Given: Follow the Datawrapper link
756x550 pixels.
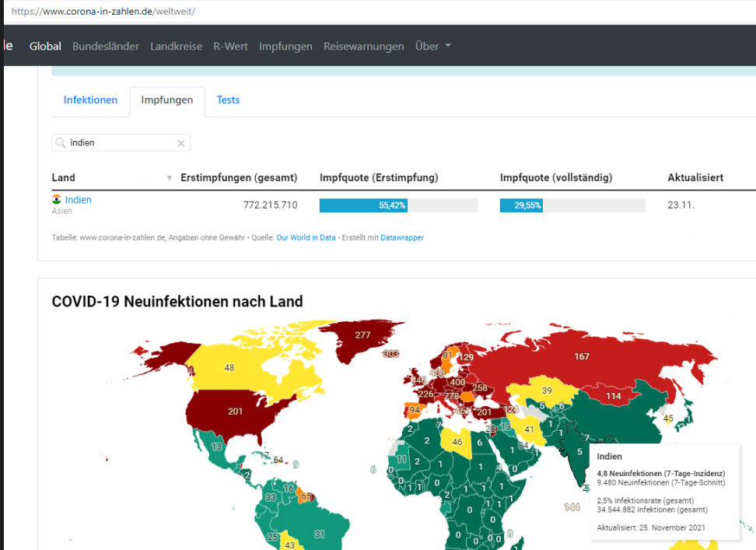Looking at the screenshot, I should [402, 237].
